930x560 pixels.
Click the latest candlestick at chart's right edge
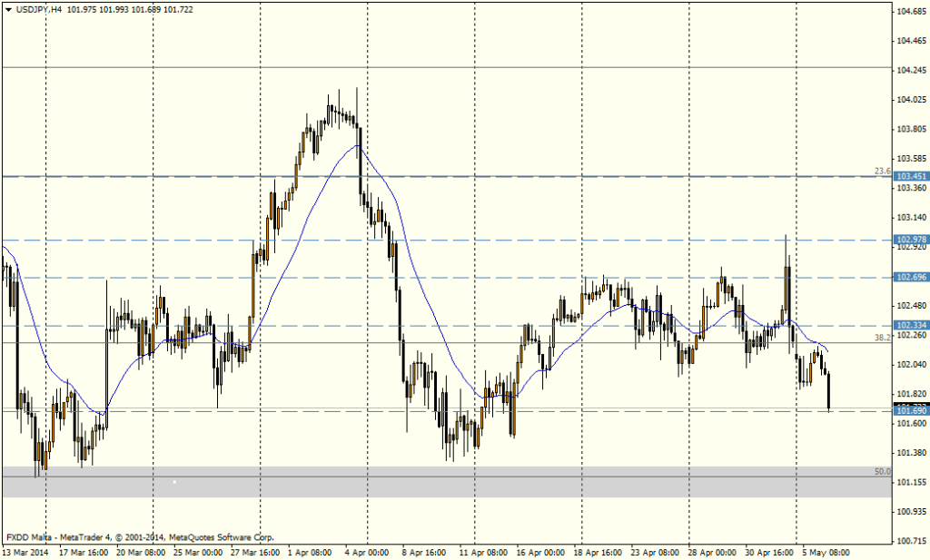(x=829, y=390)
